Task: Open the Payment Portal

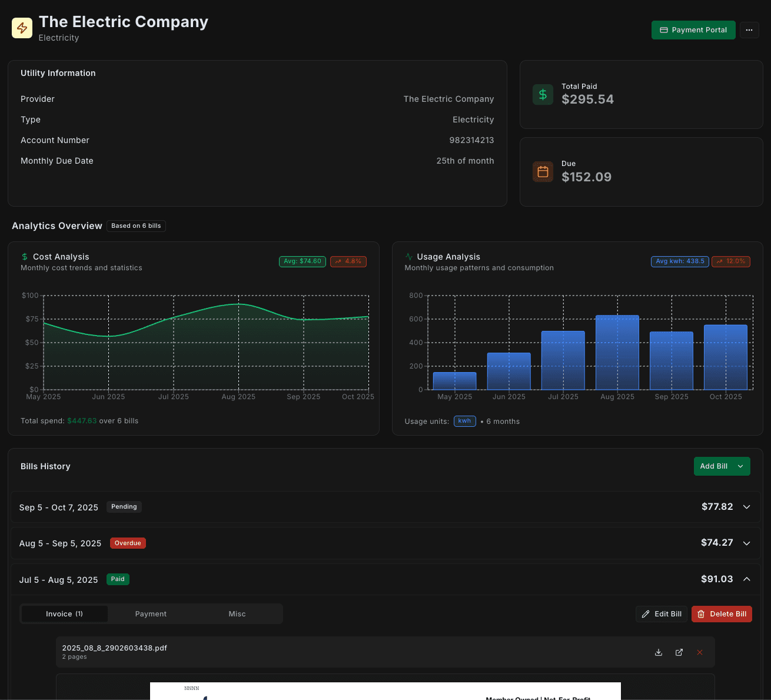Action: [693, 30]
